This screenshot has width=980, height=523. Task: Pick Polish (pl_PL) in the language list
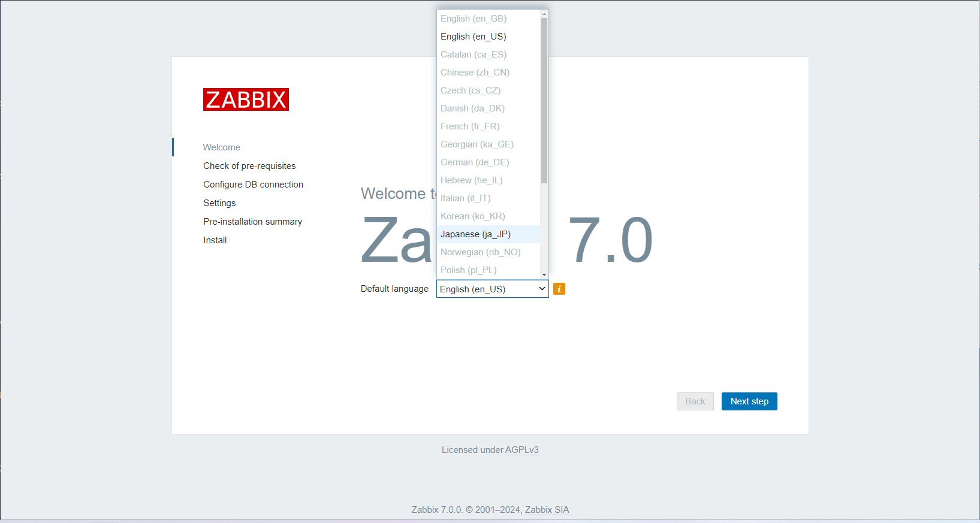[x=468, y=270]
